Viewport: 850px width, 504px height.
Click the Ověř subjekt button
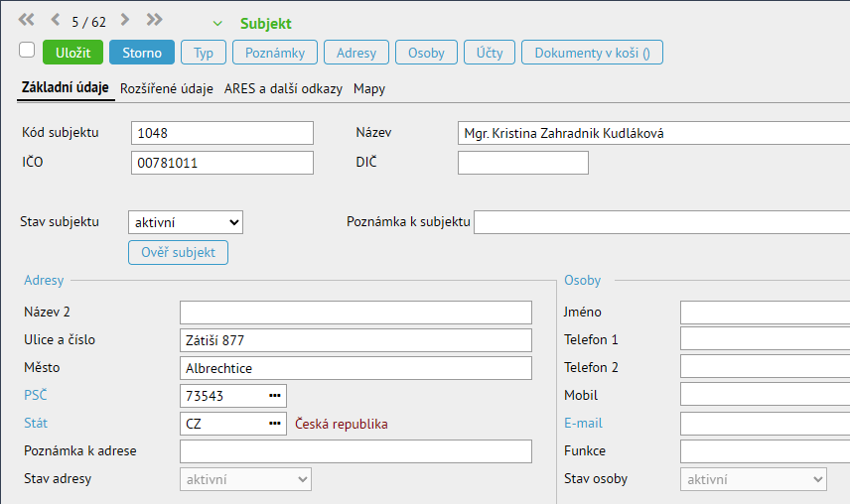[178, 252]
